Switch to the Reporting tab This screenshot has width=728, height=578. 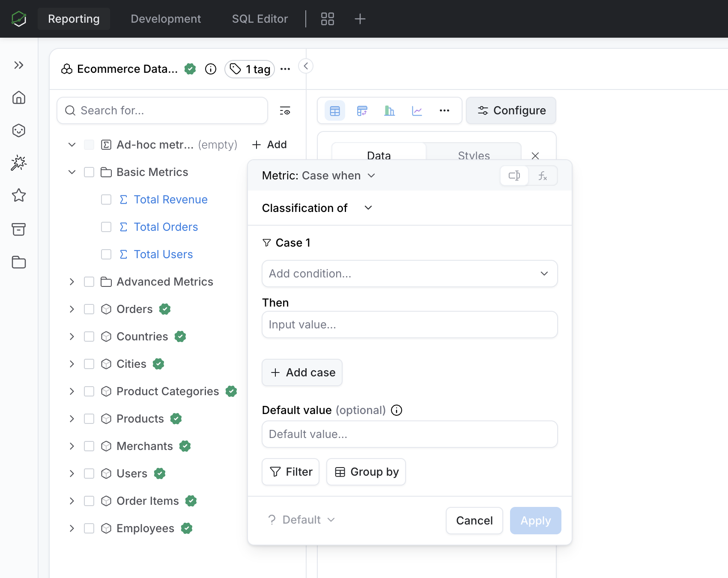pyautogui.click(x=74, y=19)
